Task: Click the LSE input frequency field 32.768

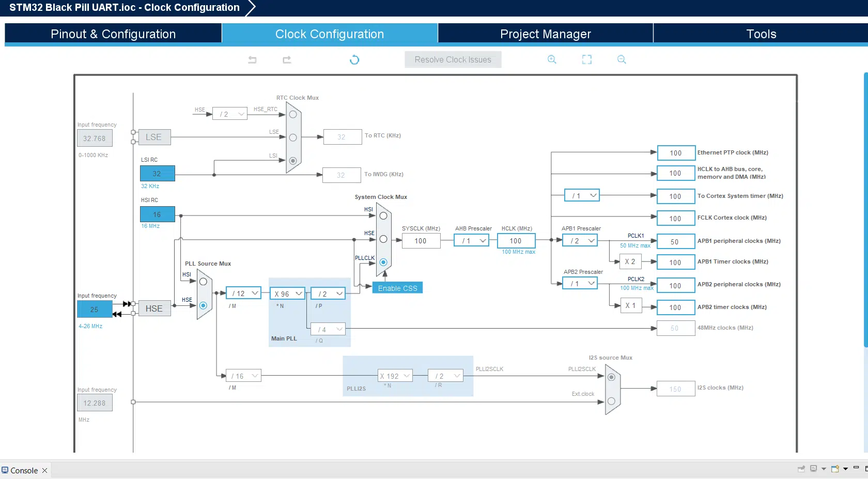Action: [x=95, y=138]
